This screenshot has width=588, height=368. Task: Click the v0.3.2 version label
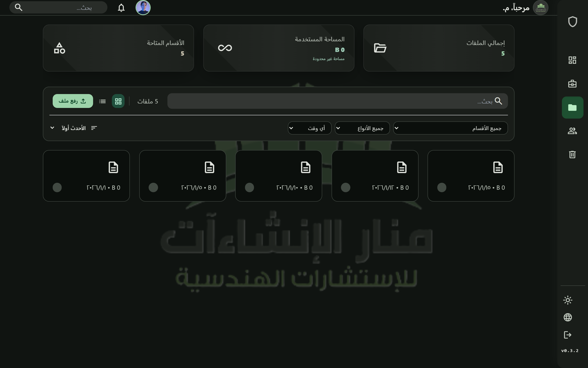pos(570,351)
